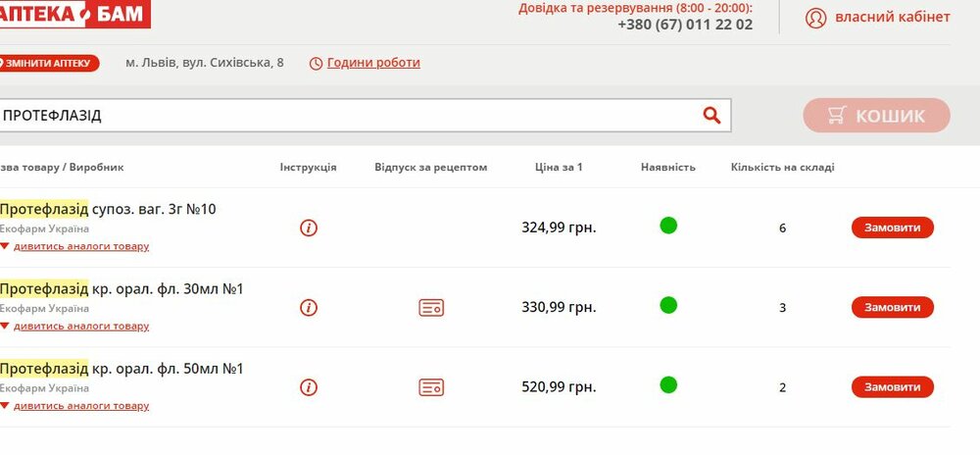Click the magnifier search icon
The height and width of the screenshot is (455, 980).
tap(711, 116)
